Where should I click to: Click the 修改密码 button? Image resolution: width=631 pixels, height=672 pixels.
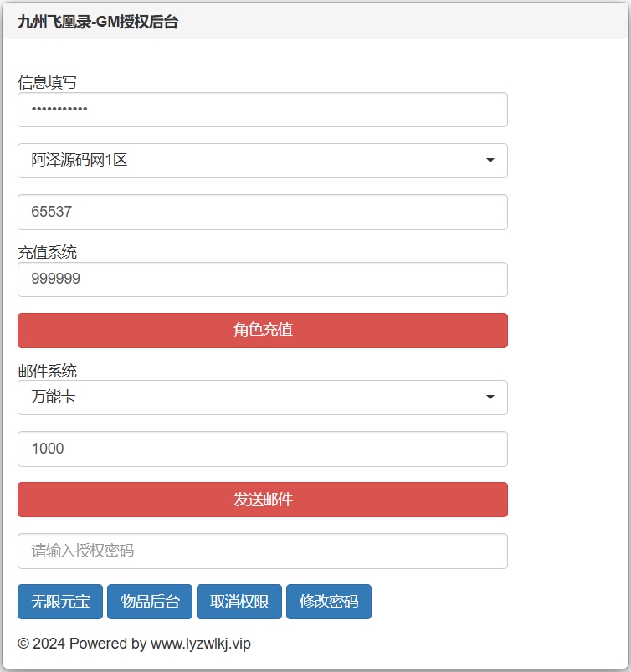point(329,602)
